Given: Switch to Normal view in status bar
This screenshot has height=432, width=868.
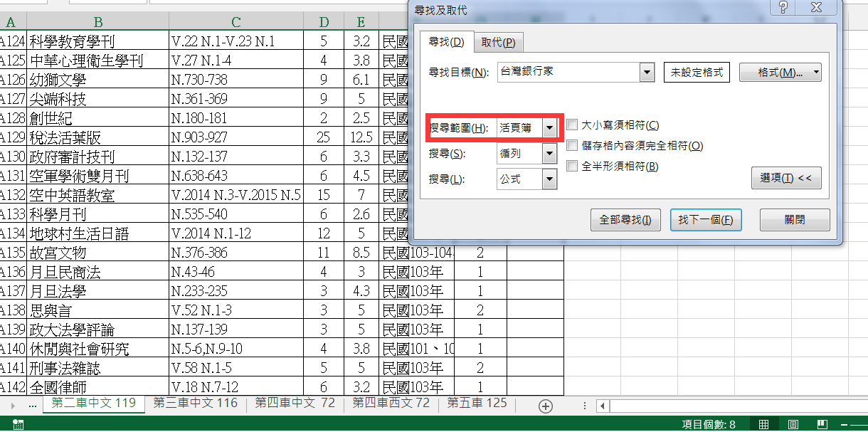Looking at the screenshot, I should pos(763,424).
